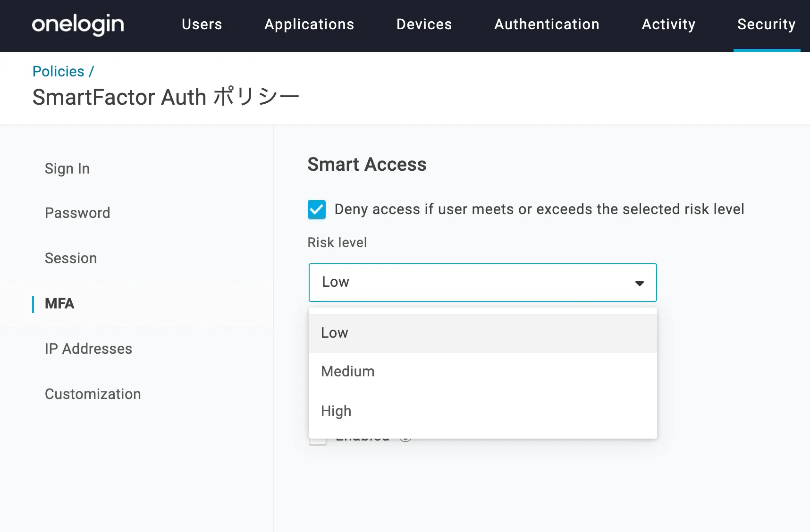Navigate back via the Policies breadcrumb link
This screenshot has height=532, width=810.
click(58, 71)
